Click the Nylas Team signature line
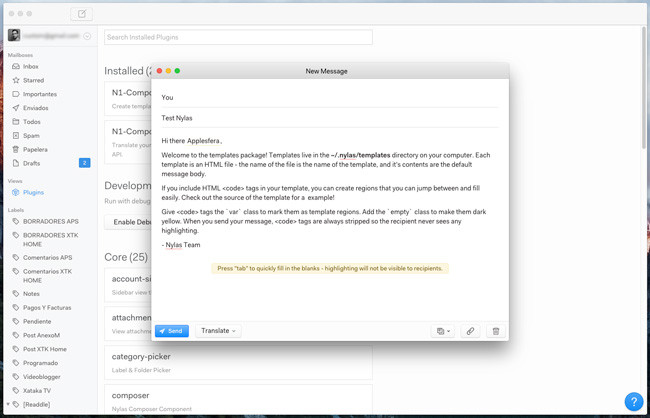The width and height of the screenshot is (650, 418). click(181, 245)
